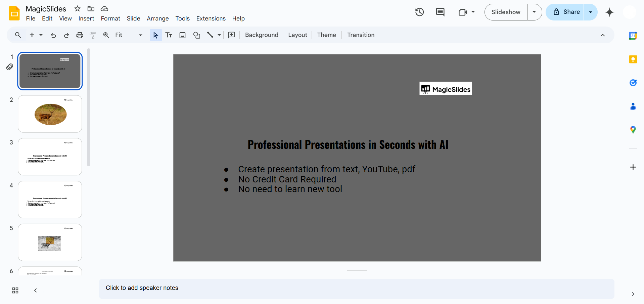Hide the menus with collapse chevron
This screenshot has width=644, height=304.
click(x=603, y=35)
